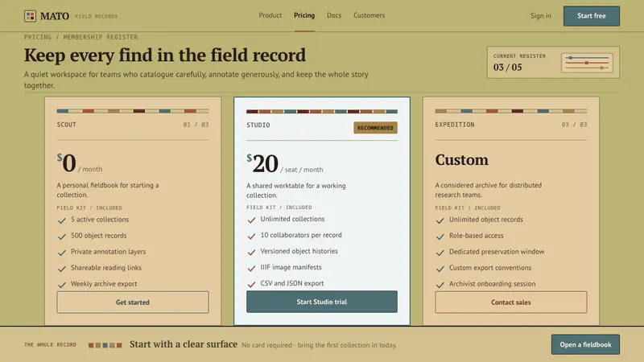Click the current register slider graphic
This screenshot has height=362, width=644.
(x=587, y=63)
